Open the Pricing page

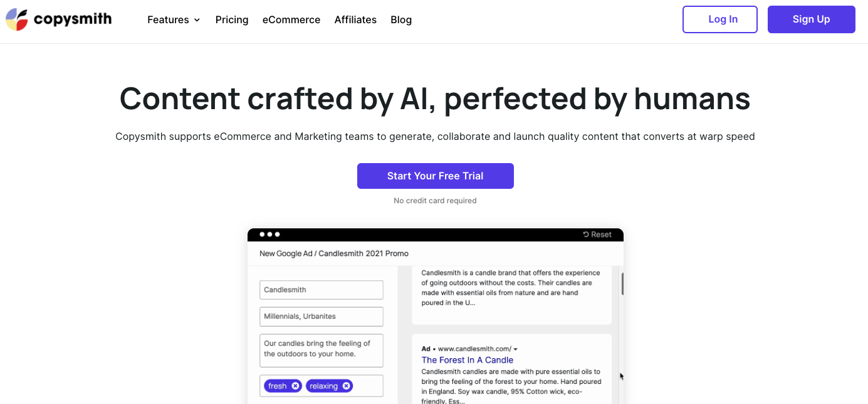(232, 19)
